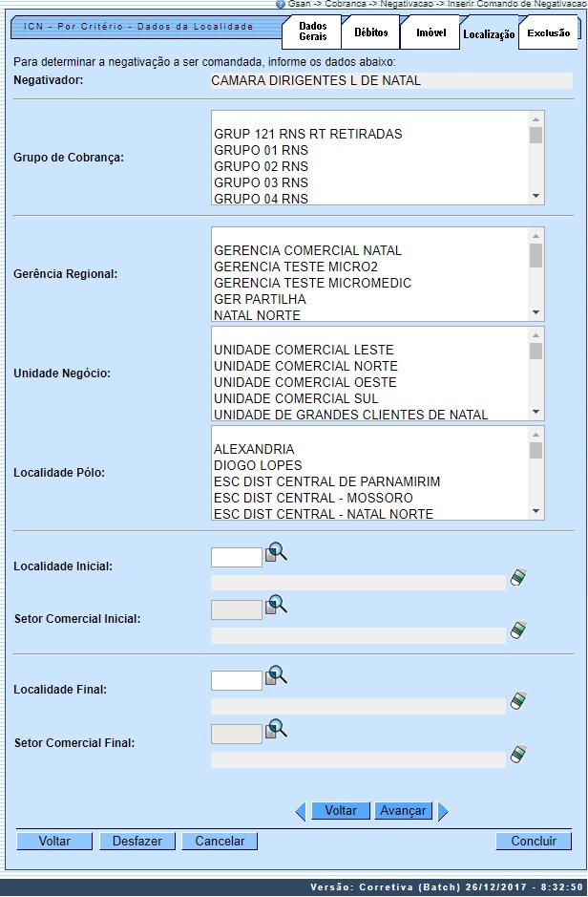Click eraser icon for Localidade Inicial

pos(518,577)
